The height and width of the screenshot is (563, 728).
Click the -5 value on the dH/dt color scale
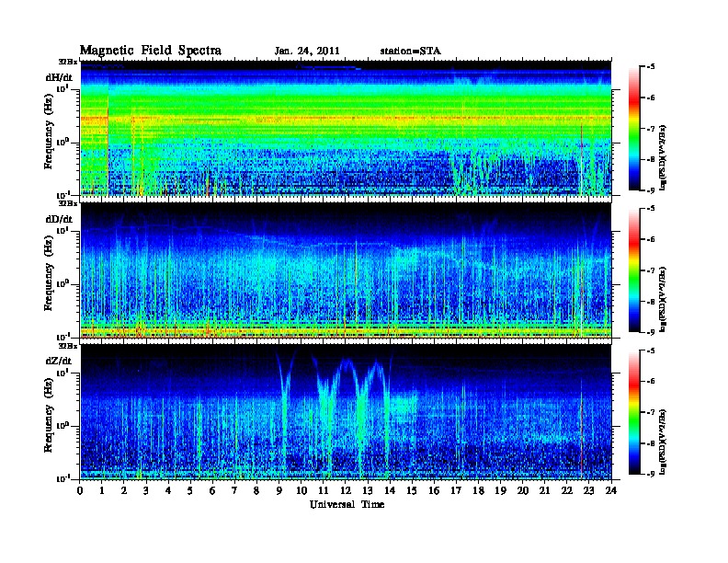(651, 67)
